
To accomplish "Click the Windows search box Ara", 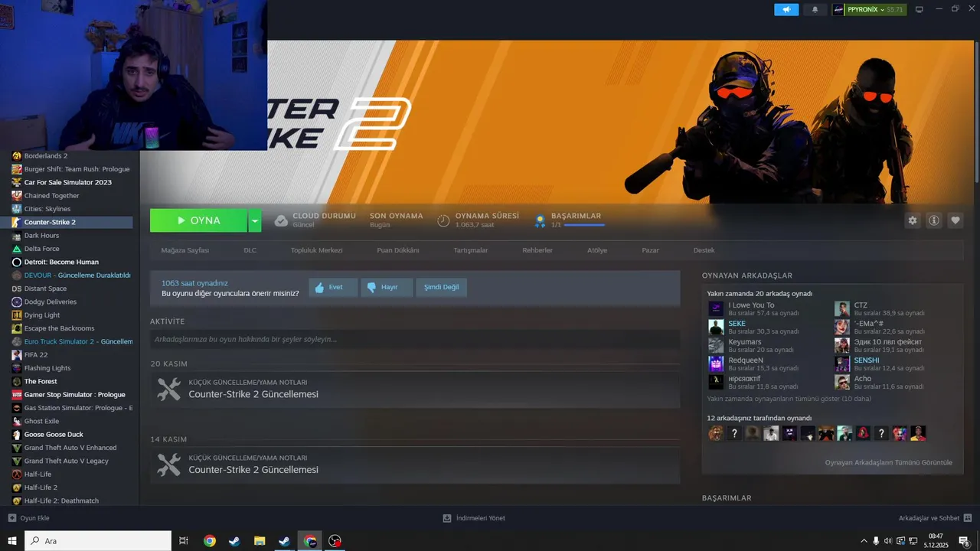I will click(98, 541).
